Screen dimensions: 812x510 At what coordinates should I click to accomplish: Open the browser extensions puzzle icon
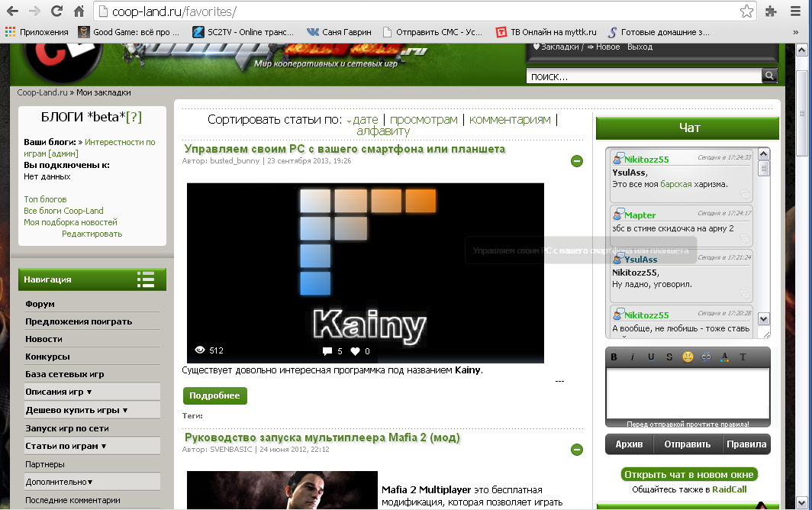pos(771,11)
